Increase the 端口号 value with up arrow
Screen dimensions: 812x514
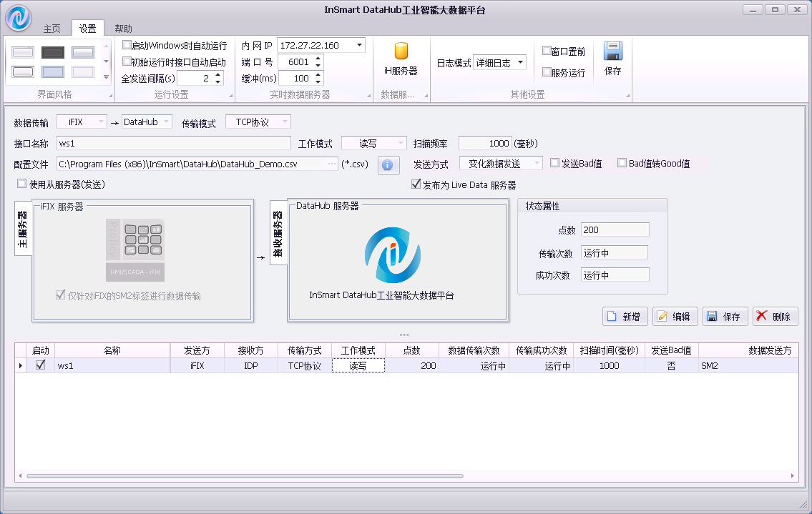(x=318, y=59)
